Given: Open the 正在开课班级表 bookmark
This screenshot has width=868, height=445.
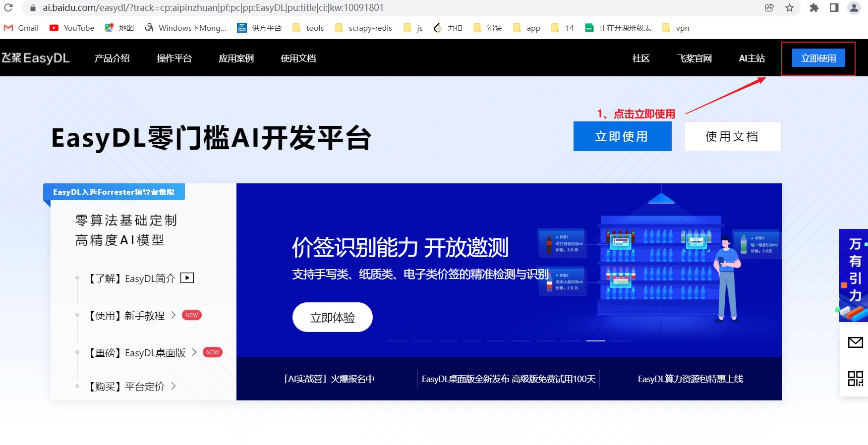Looking at the screenshot, I should coord(618,28).
